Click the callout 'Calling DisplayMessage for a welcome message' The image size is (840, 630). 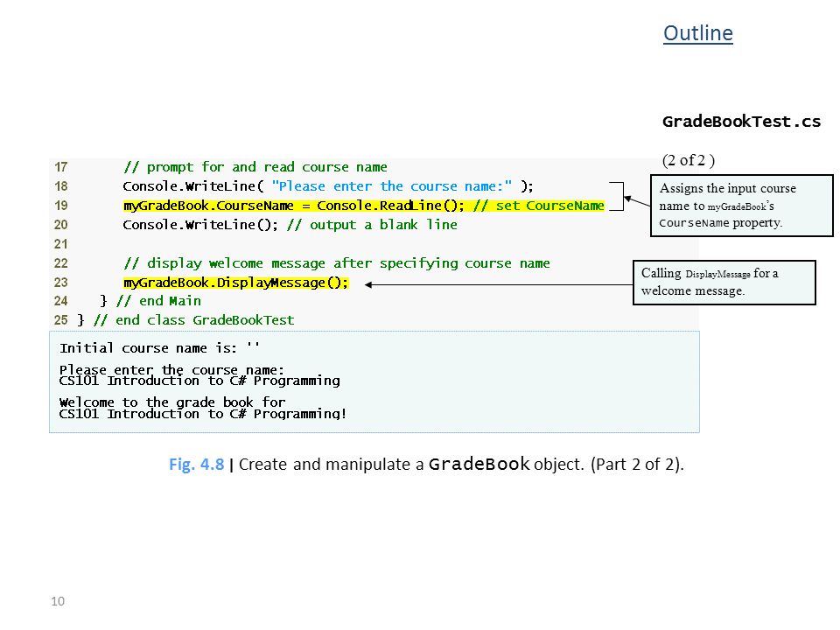[724, 283]
